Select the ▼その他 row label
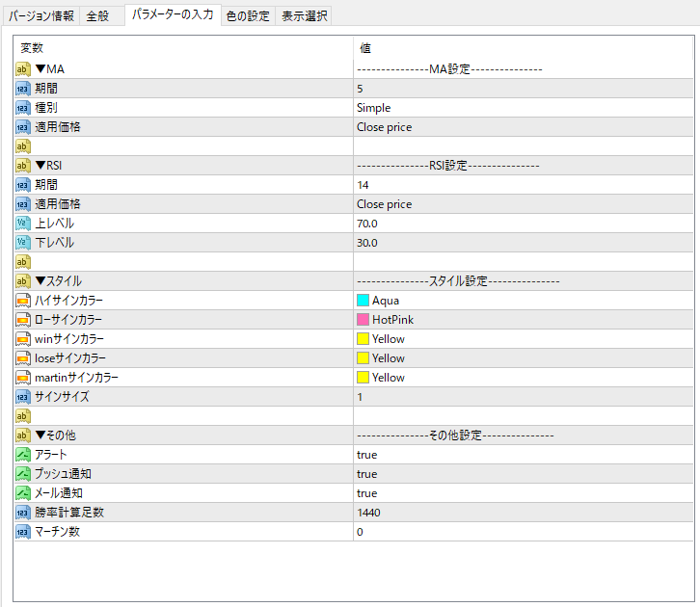Screen dimensions: 700x607 coord(55,435)
